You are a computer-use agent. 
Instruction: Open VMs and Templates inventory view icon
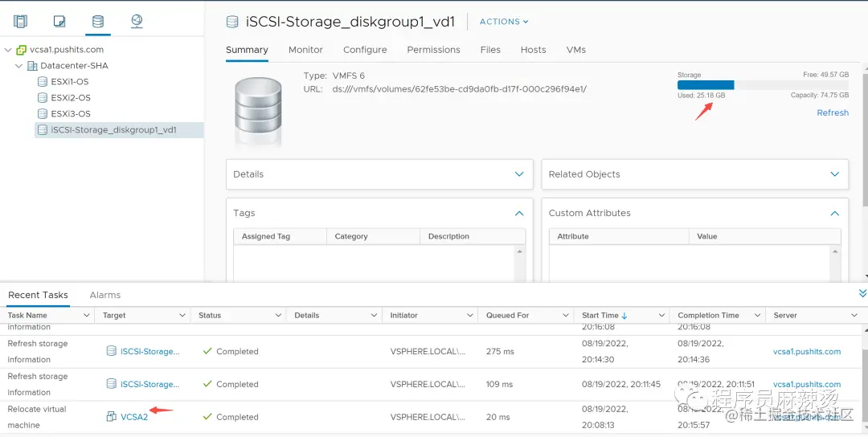(x=59, y=22)
